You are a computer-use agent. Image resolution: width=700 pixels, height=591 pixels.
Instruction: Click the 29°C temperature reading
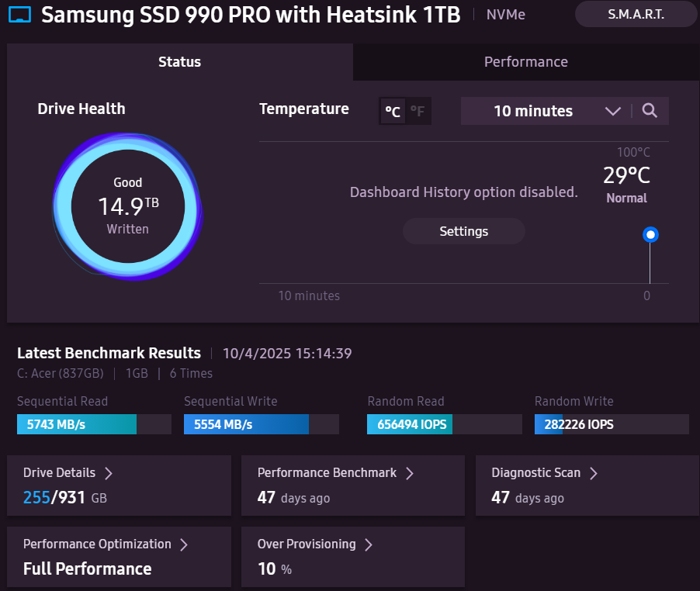[627, 175]
